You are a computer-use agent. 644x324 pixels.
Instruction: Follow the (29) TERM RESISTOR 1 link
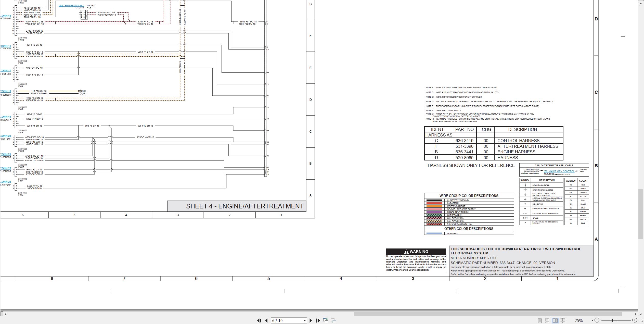point(71,6)
